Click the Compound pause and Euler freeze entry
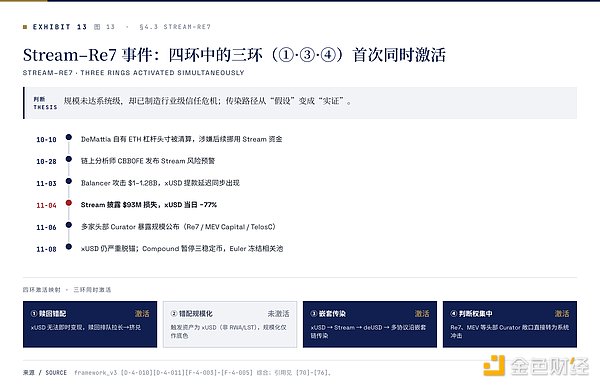600x387 pixels. 182,248
